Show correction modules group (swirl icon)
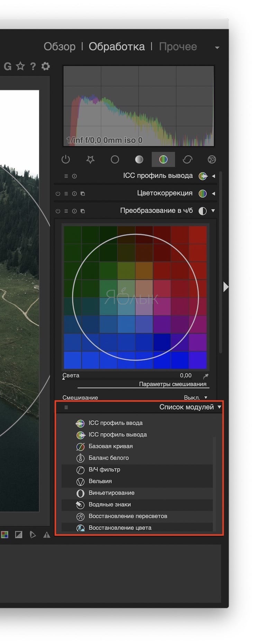The image size is (256, 644). point(188,159)
